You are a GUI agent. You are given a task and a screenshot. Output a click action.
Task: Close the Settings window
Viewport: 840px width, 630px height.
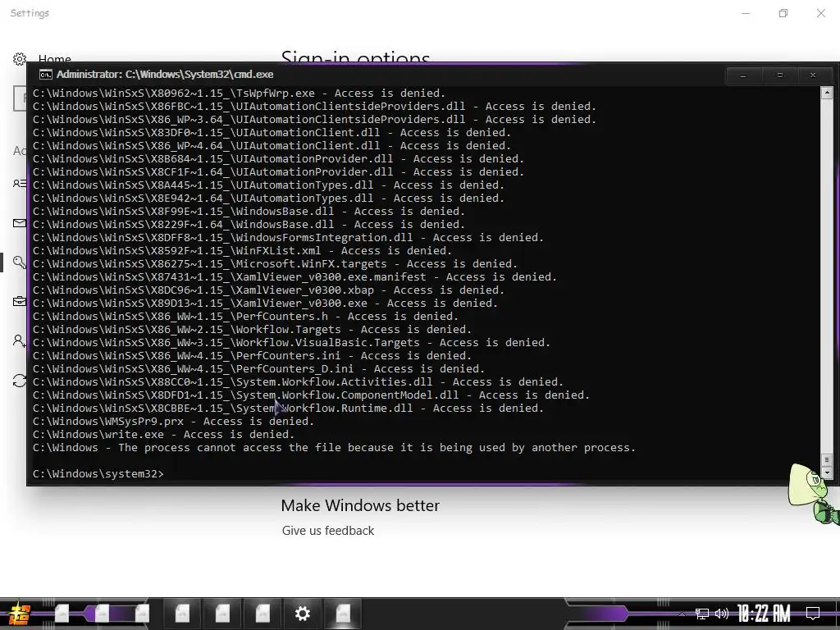(x=820, y=13)
